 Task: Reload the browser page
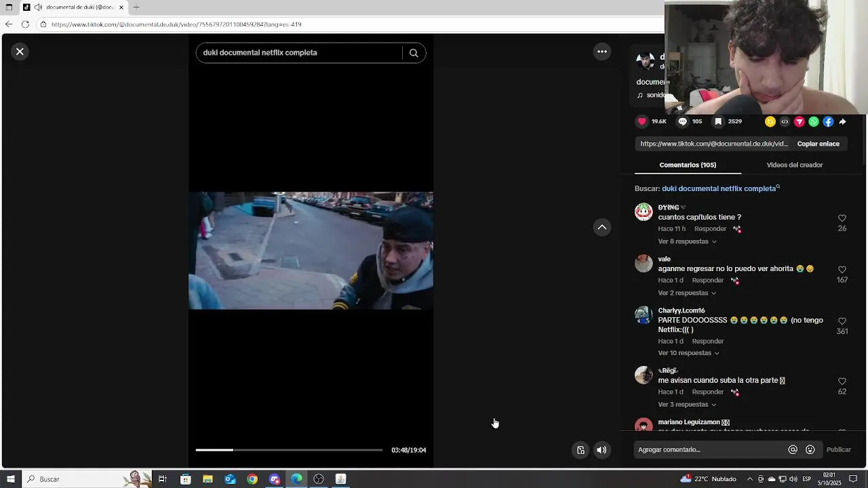25,24
